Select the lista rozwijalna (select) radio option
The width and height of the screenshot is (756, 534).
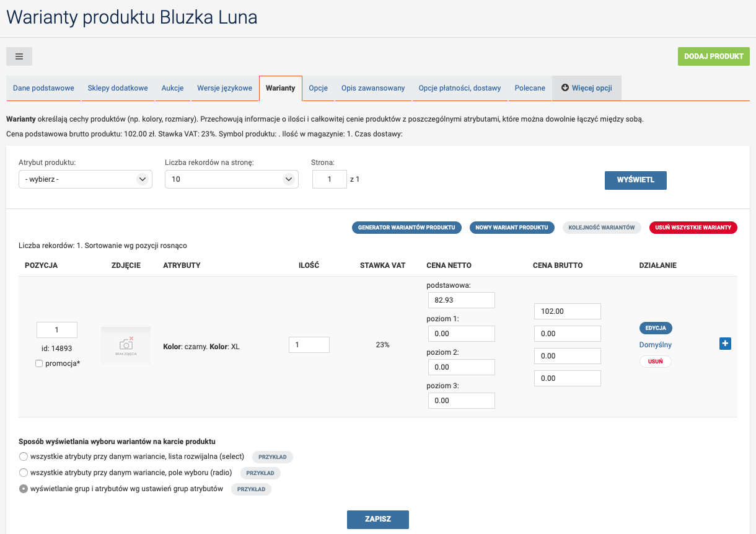[x=24, y=456]
